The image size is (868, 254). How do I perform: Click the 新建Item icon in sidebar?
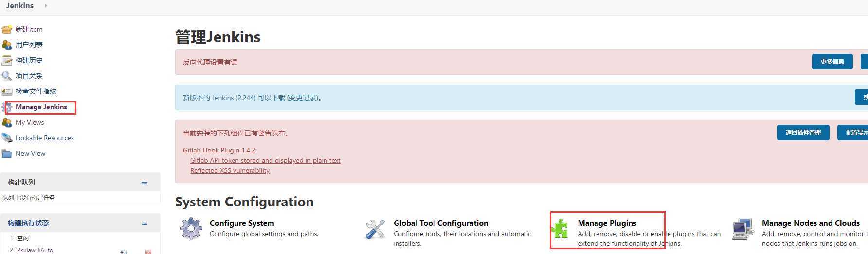point(7,29)
